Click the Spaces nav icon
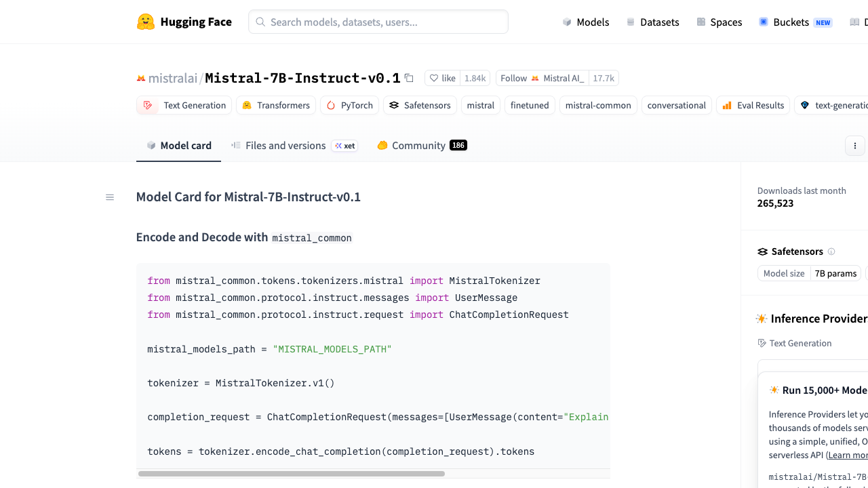Viewport: 868px width, 488px height. tap(701, 22)
